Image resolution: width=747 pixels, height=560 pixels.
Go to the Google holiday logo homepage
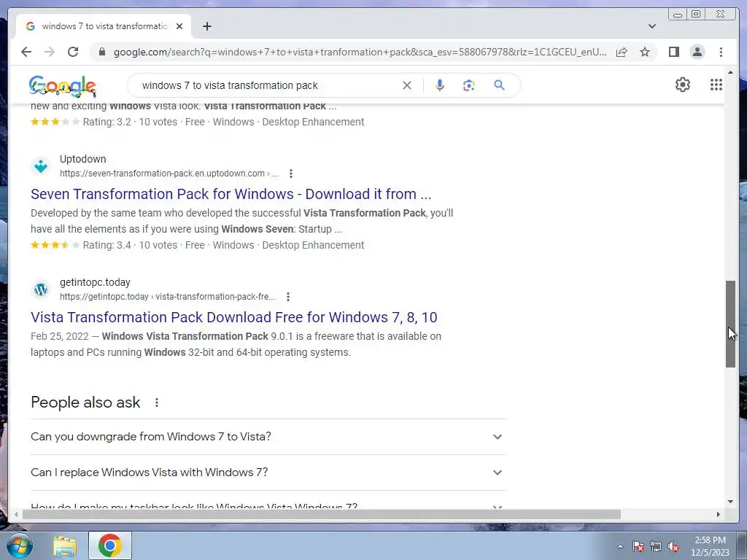pos(63,86)
